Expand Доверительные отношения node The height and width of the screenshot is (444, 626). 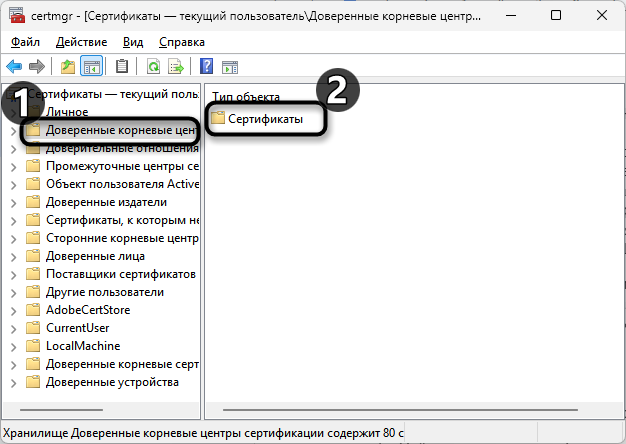(x=13, y=149)
